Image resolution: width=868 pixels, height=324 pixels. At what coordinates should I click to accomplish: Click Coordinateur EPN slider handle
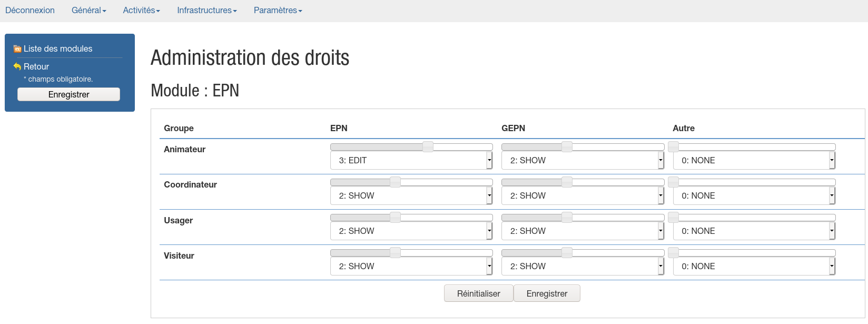tap(395, 182)
